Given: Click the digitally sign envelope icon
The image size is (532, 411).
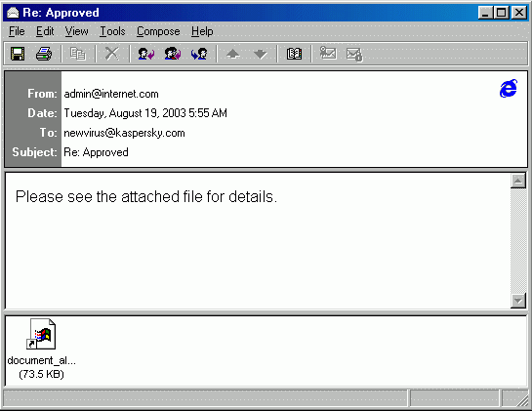Looking at the screenshot, I should point(328,53).
